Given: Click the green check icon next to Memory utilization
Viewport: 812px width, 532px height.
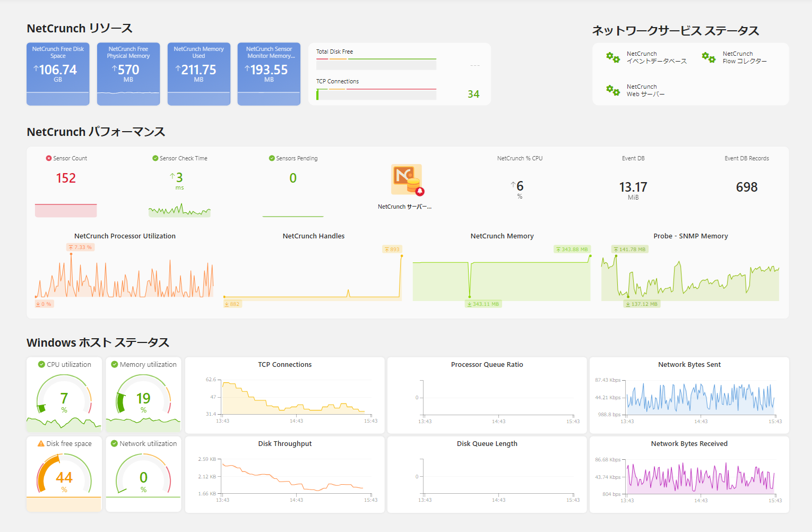Looking at the screenshot, I should click(115, 364).
